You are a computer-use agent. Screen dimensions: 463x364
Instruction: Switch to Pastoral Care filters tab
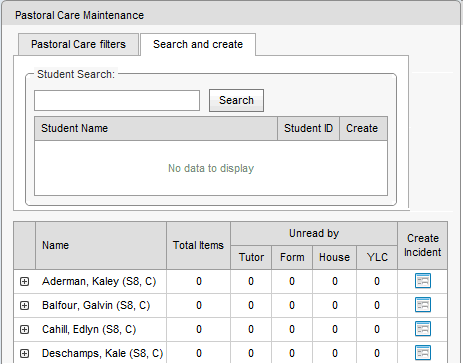coord(78,44)
